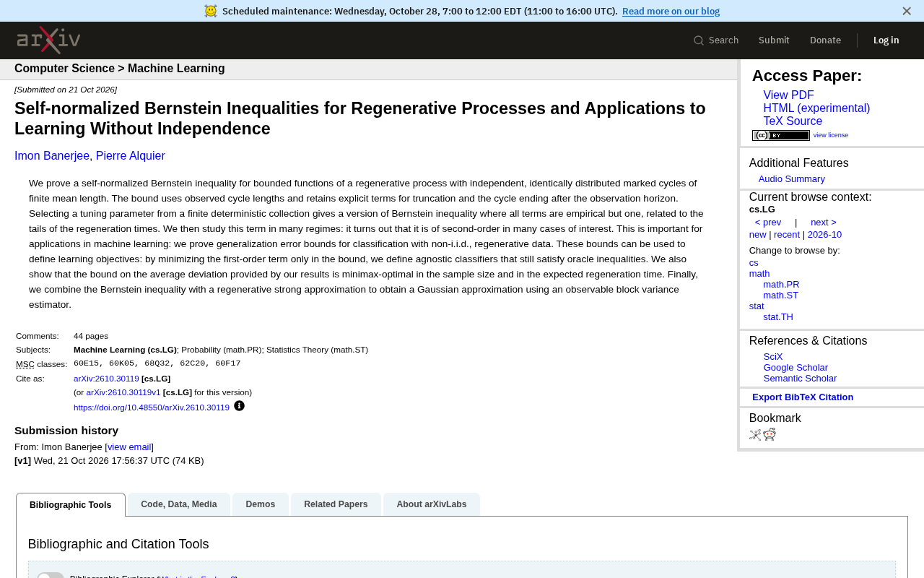Follow the Read more on our blog link
This screenshot has width=924, height=578.
coord(671,11)
